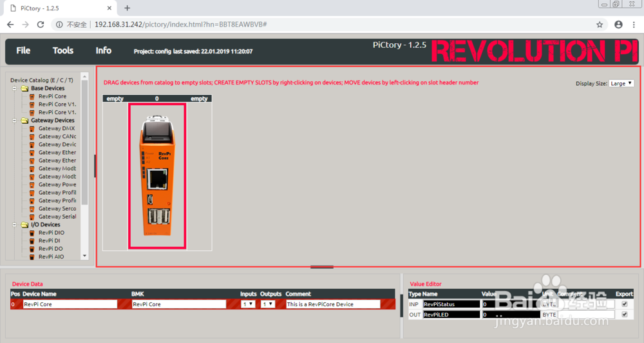Select the RevPi Core device image in slot
The image size is (644, 343).
click(157, 176)
